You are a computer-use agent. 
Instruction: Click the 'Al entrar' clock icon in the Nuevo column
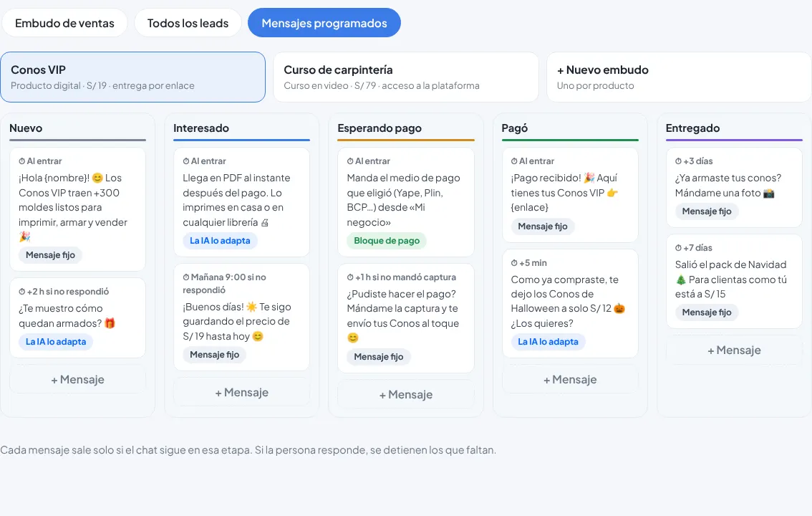pyautogui.click(x=21, y=161)
